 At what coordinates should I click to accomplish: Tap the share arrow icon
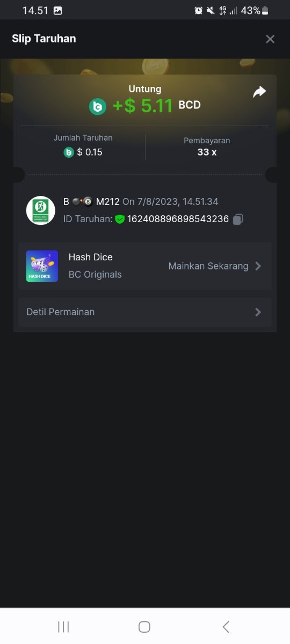click(259, 92)
